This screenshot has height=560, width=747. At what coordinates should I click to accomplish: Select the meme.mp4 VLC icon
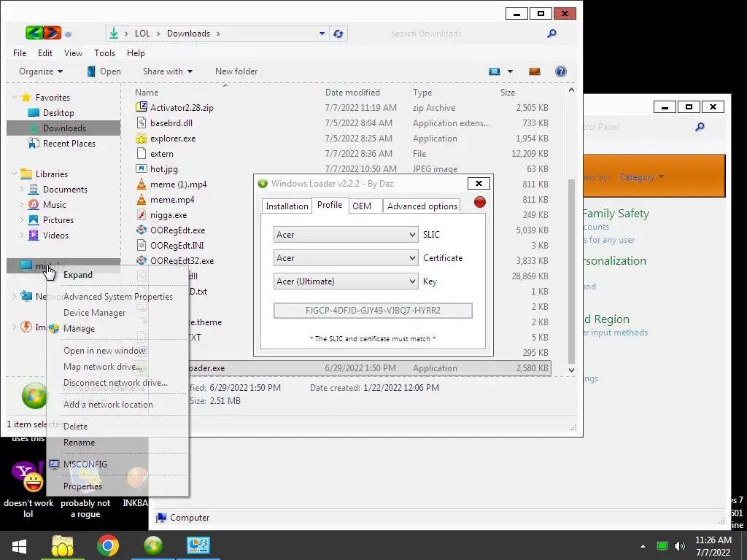coord(141,200)
